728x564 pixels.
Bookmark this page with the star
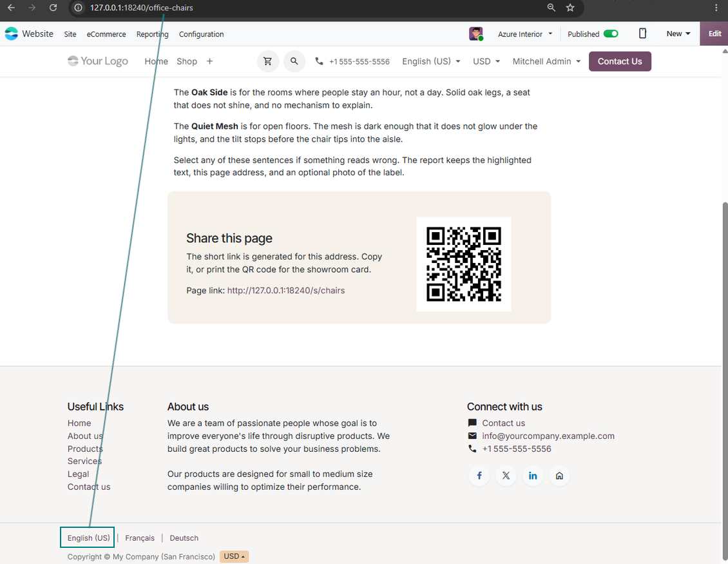[570, 8]
